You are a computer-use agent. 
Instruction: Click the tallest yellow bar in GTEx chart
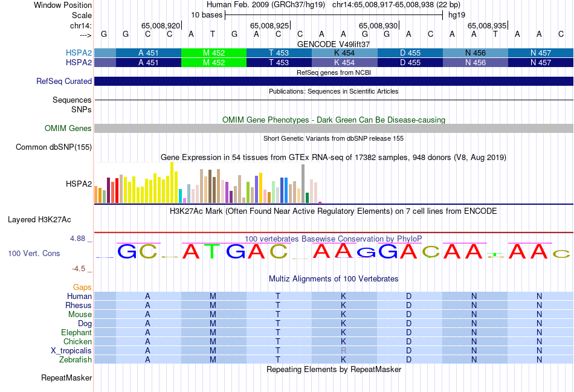pyautogui.click(x=172, y=182)
